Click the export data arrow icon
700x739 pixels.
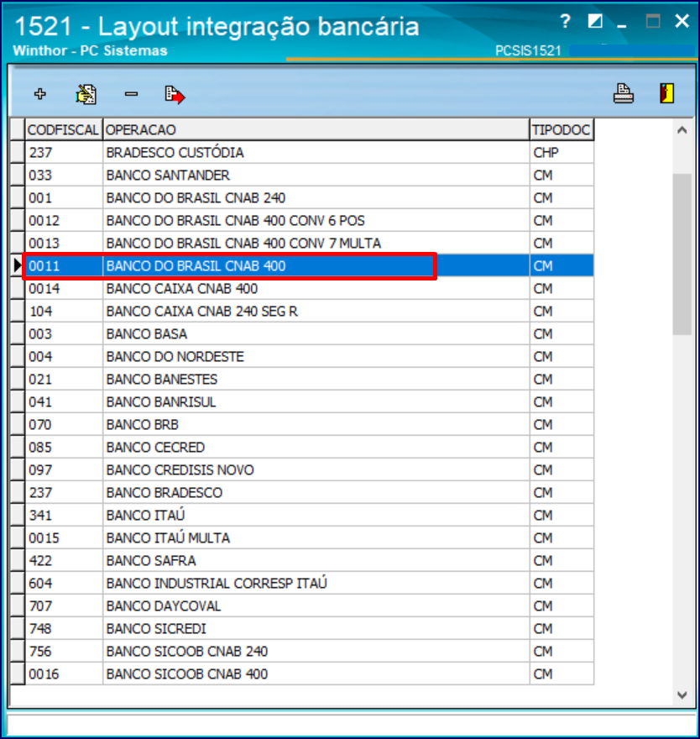176,94
